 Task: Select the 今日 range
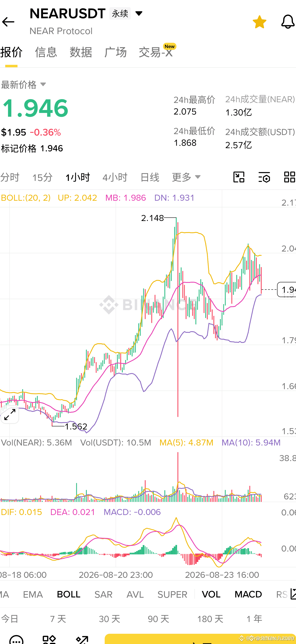click(10, 619)
